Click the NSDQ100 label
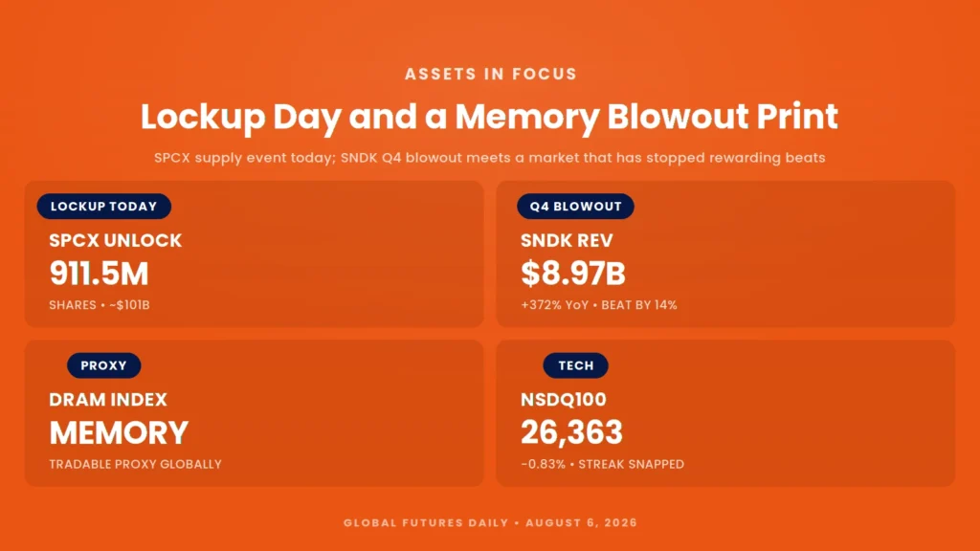 [564, 400]
